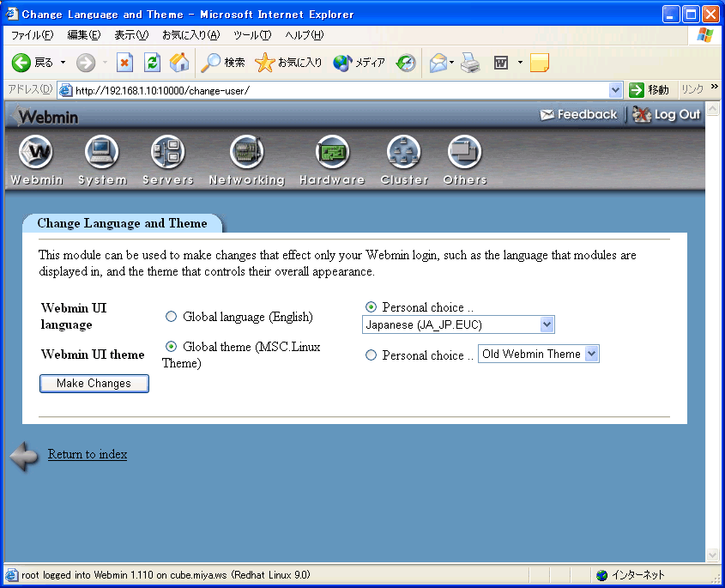Click the Change Language and Theme tab heading
The image size is (725, 588).
[122, 223]
